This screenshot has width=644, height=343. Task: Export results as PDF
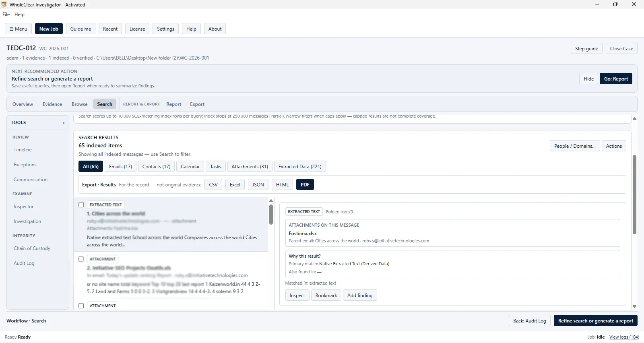click(305, 185)
